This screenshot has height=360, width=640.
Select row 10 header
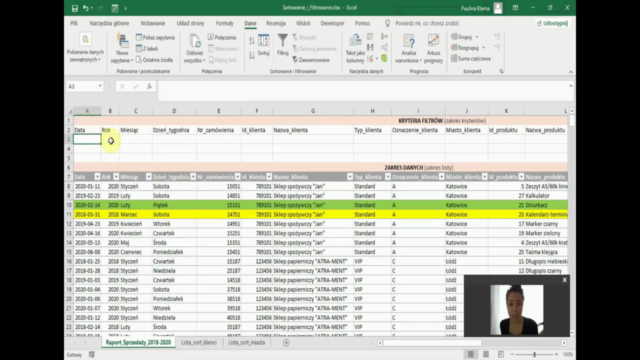[x=69, y=205]
